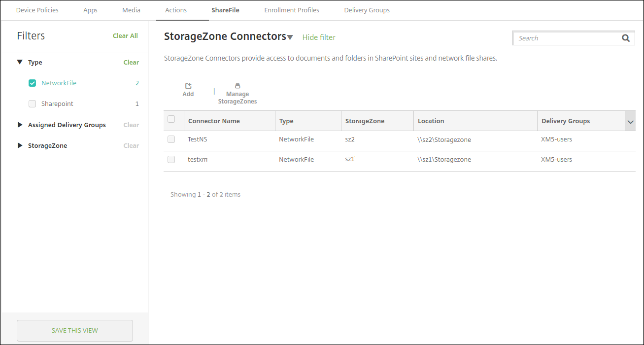644x345 pixels.
Task: Click the Hide filter link
Action: tap(319, 37)
